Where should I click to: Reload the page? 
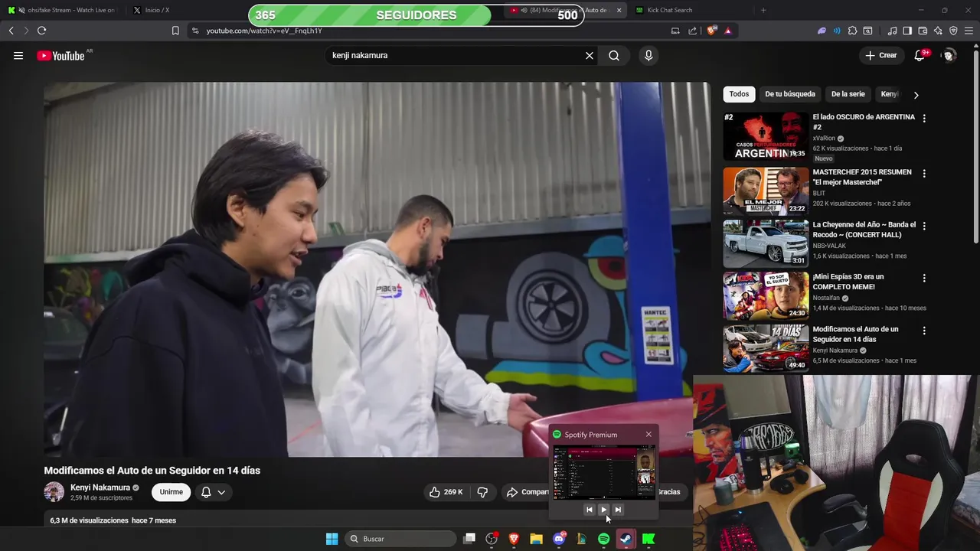click(x=41, y=31)
